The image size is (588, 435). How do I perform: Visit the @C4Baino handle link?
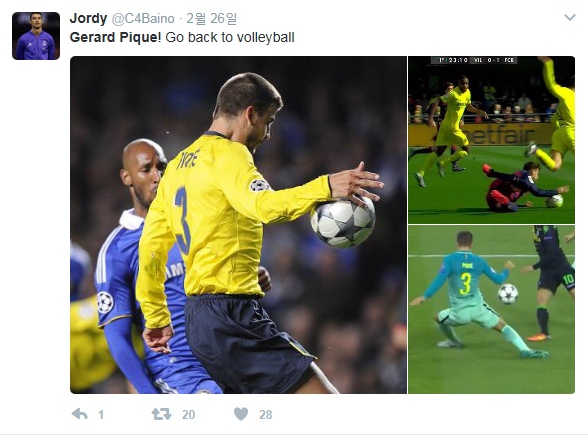click(143, 19)
